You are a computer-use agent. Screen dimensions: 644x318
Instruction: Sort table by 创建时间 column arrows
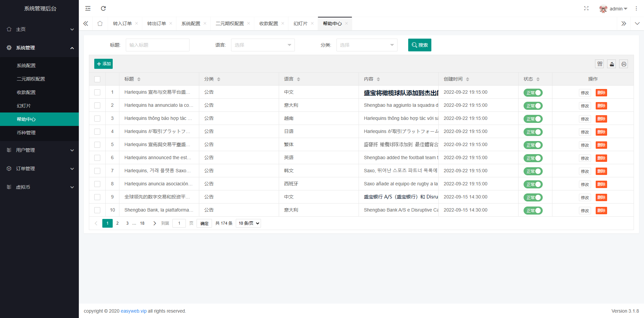(x=468, y=79)
